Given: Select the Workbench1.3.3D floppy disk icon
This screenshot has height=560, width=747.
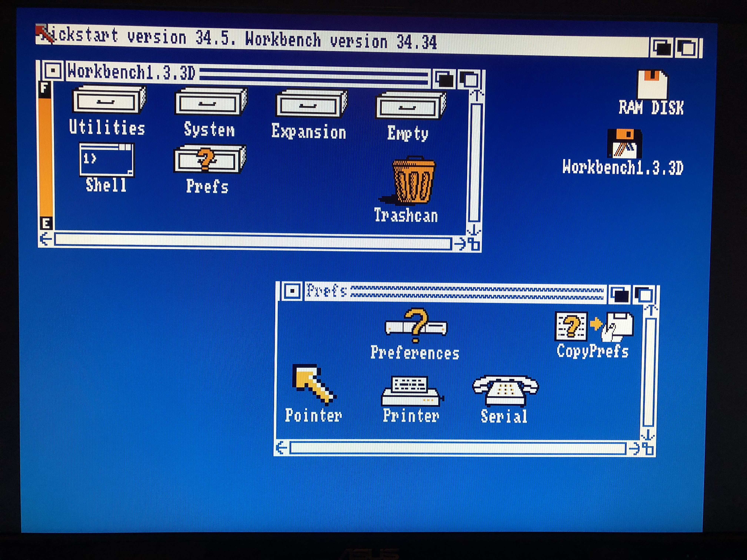Looking at the screenshot, I should pos(625,144).
